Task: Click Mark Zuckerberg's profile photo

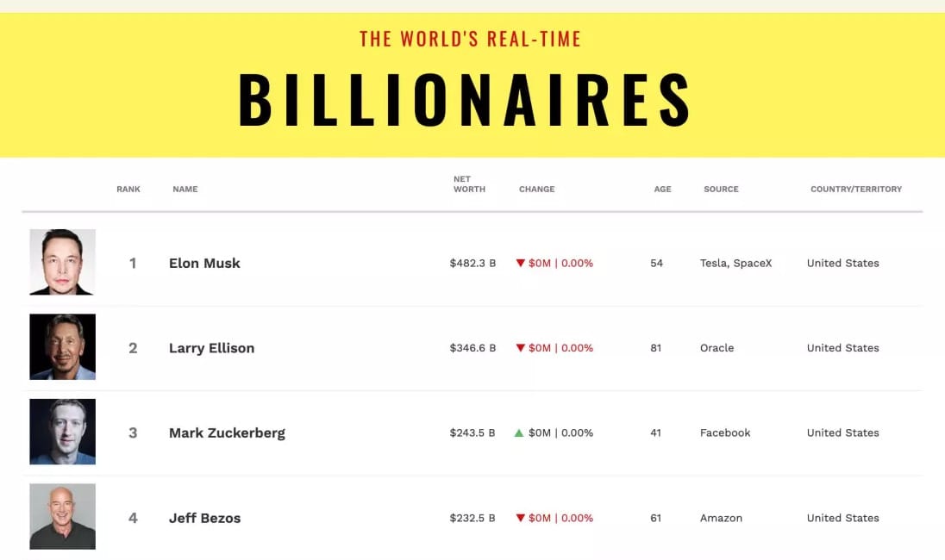Action: [62, 432]
